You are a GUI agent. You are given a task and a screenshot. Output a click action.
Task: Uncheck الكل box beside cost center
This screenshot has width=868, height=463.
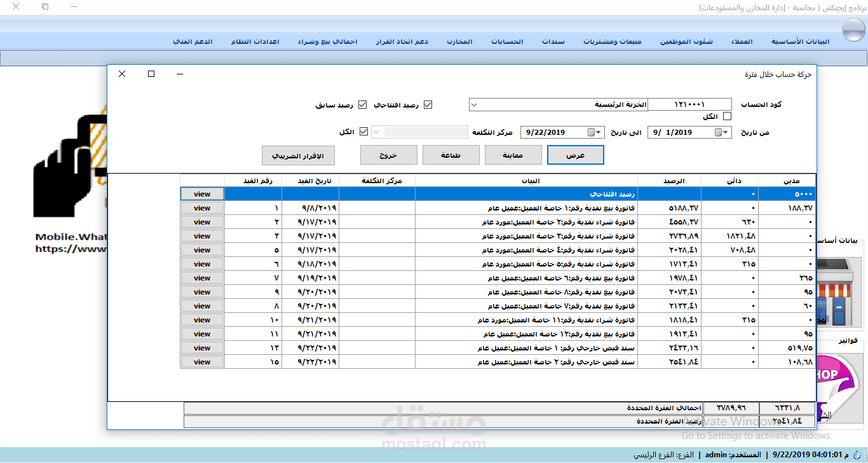363,132
